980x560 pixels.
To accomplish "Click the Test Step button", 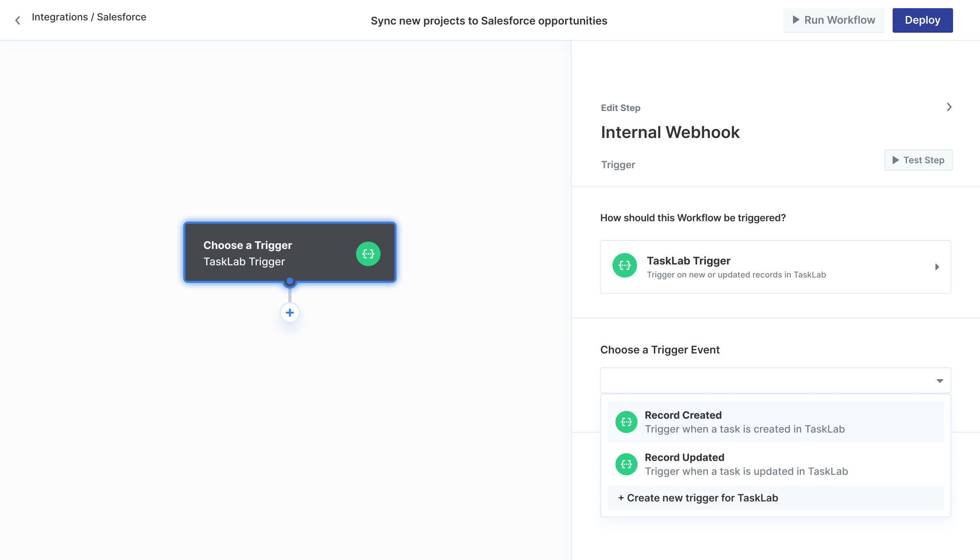I will pyautogui.click(x=918, y=160).
